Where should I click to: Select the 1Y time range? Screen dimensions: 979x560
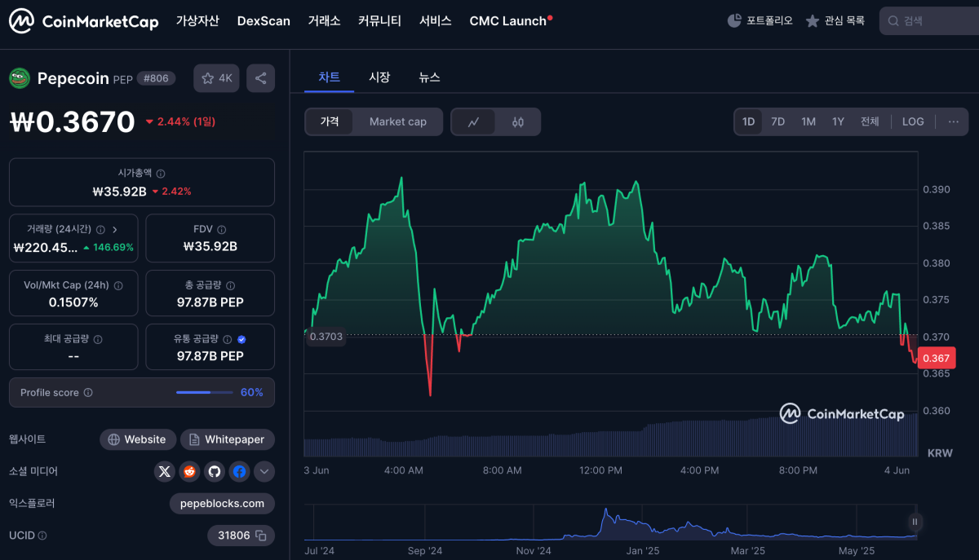838,121
